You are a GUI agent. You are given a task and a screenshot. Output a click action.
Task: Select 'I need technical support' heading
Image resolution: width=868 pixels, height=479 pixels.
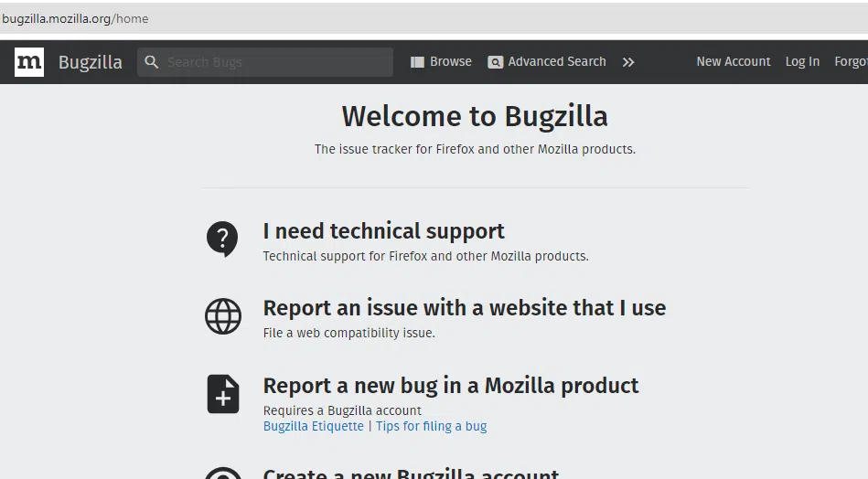(x=383, y=231)
